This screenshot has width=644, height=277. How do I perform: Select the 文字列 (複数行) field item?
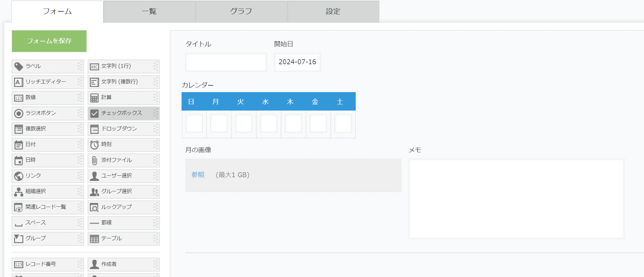click(x=124, y=82)
